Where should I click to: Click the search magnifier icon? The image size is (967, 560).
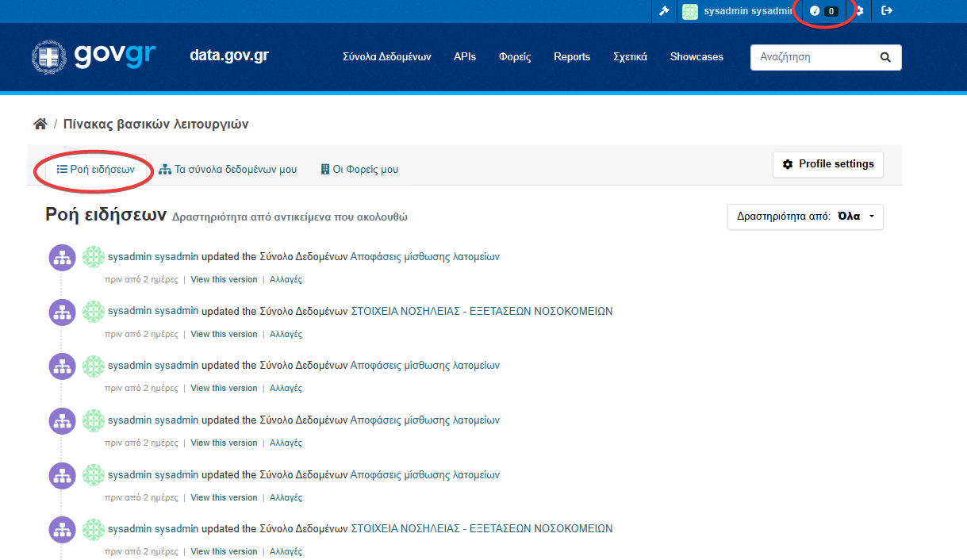885,57
